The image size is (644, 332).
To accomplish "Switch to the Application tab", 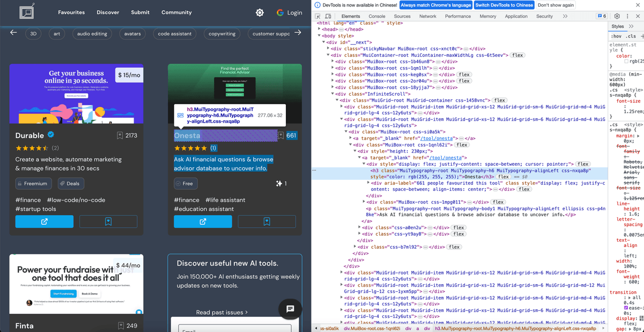I will [516, 16].
